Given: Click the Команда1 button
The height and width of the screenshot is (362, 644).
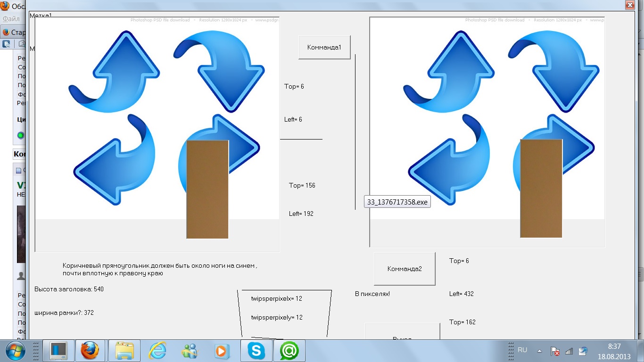Looking at the screenshot, I should tap(324, 48).
